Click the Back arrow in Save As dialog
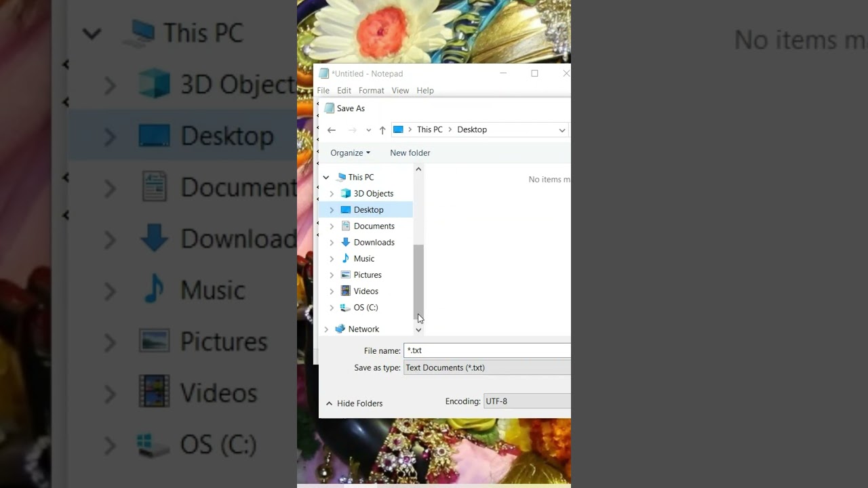This screenshot has width=868, height=488. click(x=331, y=130)
